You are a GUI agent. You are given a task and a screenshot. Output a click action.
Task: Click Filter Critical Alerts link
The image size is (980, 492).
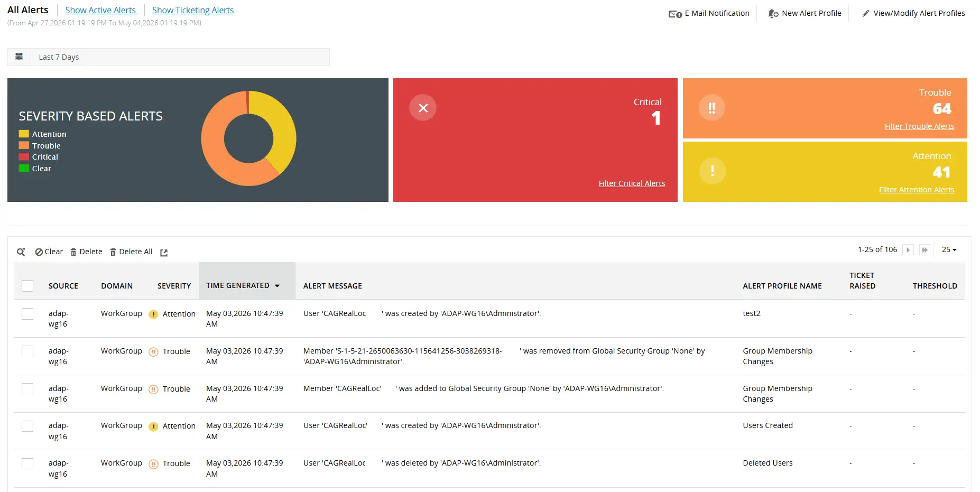632,183
